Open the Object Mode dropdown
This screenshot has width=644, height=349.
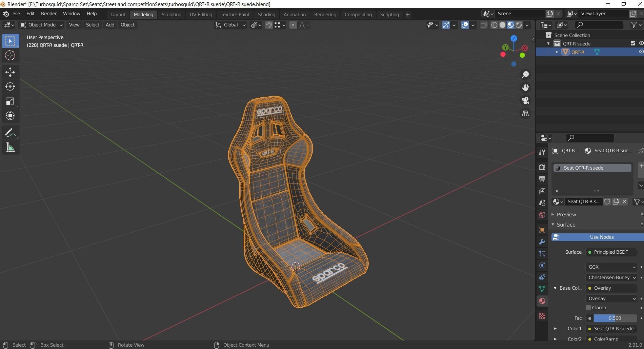pyautogui.click(x=41, y=25)
